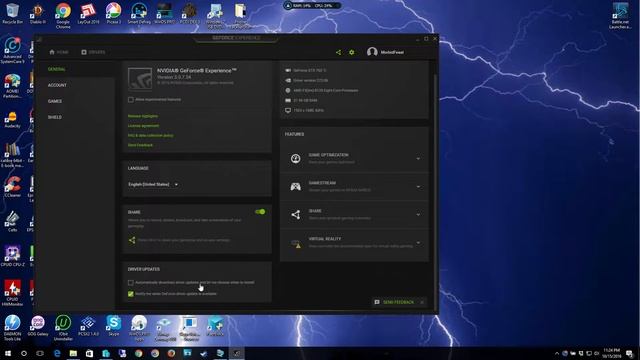
Task: Open GOG Galaxy desktop shortcut
Action: [x=38, y=325]
